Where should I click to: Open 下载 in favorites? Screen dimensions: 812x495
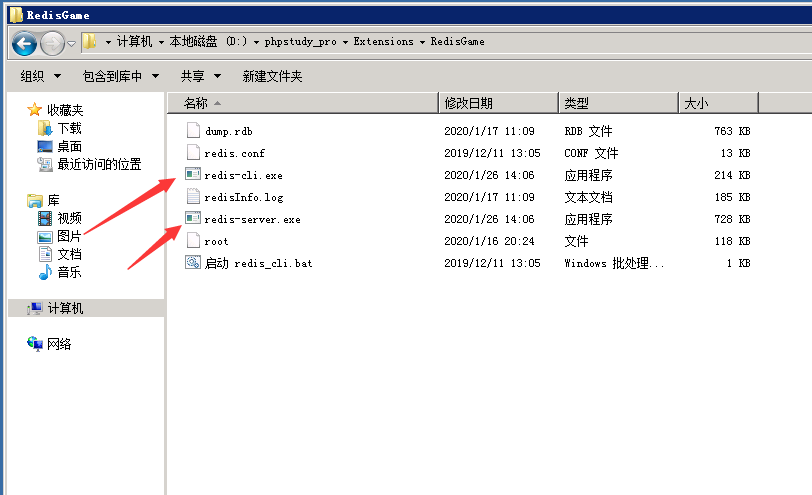pos(69,128)
